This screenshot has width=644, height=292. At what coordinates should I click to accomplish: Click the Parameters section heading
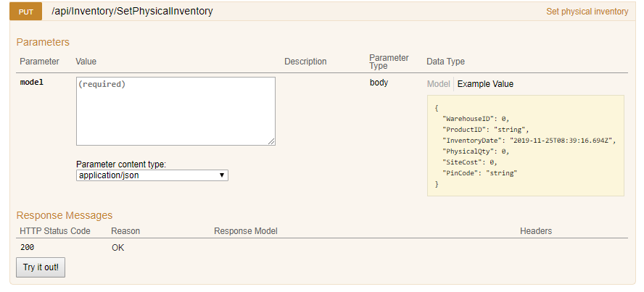click(43, 42)
